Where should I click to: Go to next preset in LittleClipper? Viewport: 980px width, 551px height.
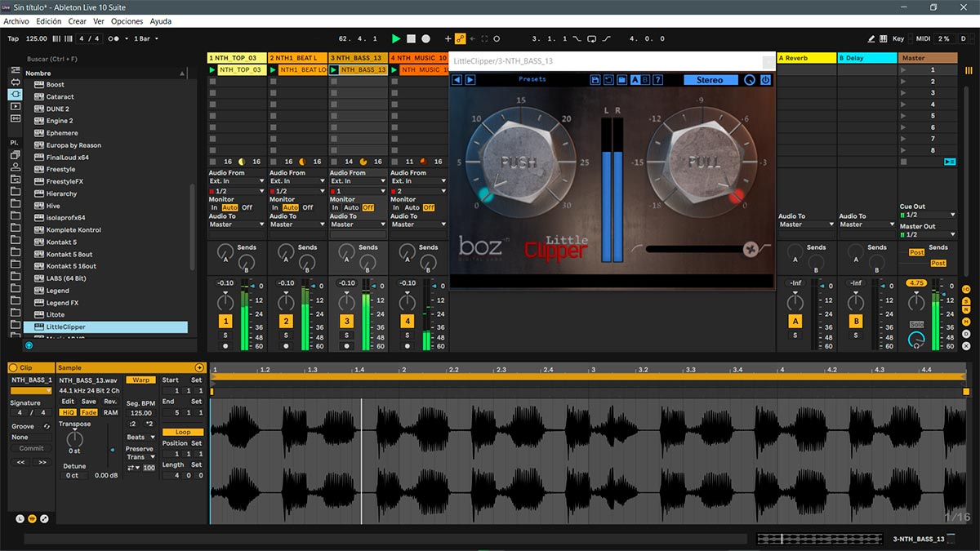(470, 80)
